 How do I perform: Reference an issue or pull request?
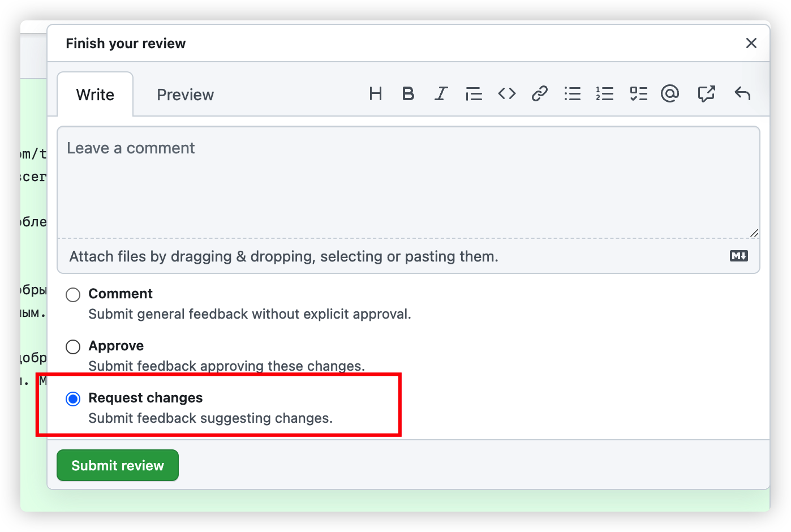706,94
